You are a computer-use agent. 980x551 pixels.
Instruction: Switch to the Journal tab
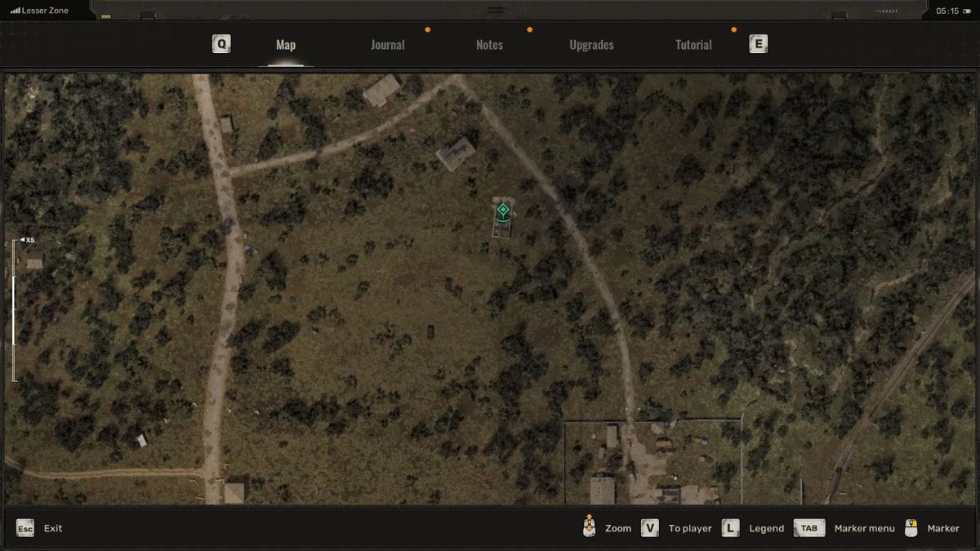(x=387, y=44)
